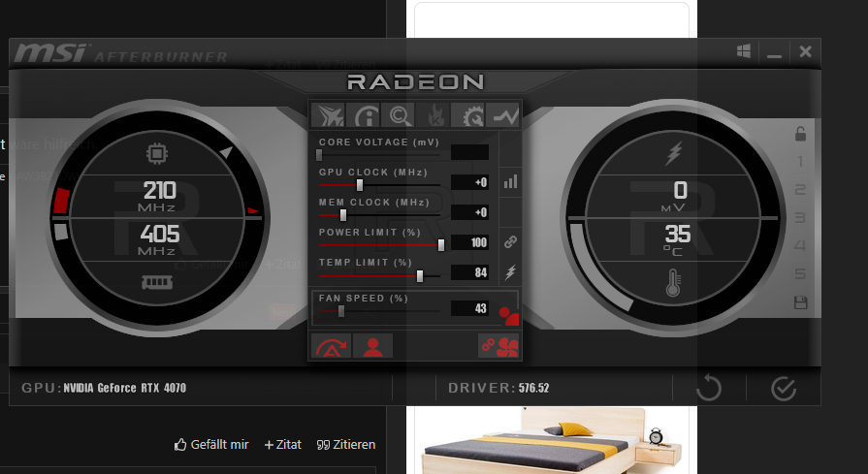
Task: Click the red gauge auto-reset icon
Action: [331, 346]
